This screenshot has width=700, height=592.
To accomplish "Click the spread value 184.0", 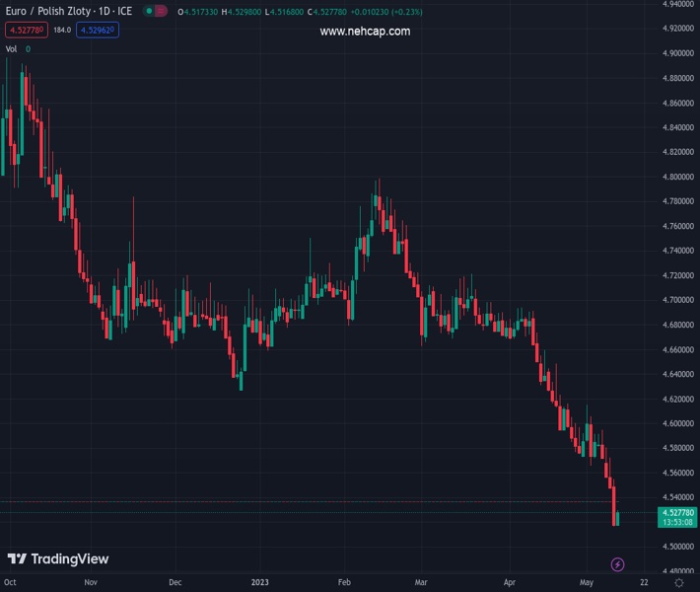I will click(x=62, y=30).
